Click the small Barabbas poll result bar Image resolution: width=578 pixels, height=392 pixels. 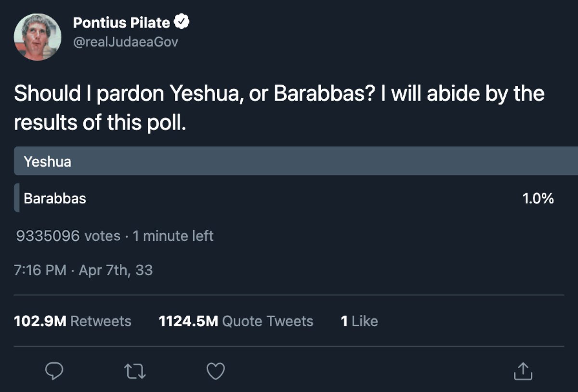[17, 198]
